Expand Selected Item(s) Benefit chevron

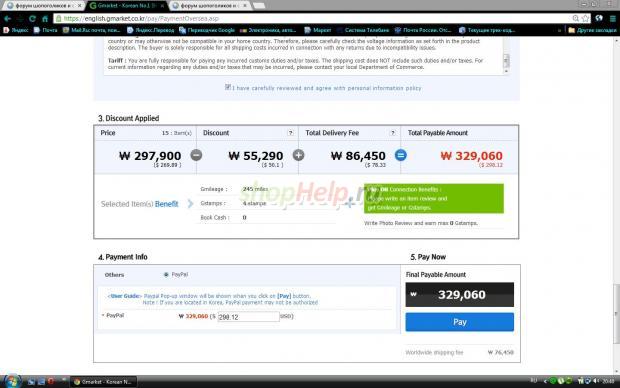[x=191, y=204]
